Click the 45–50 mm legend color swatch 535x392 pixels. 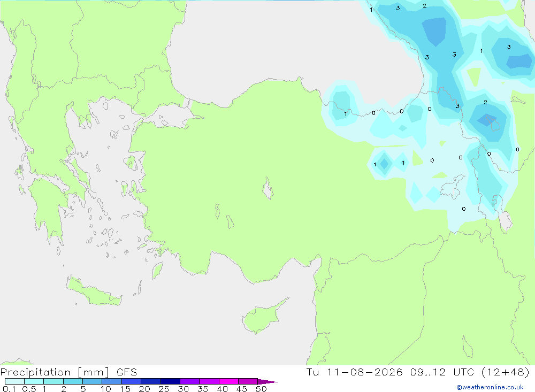tap(248, 381)
